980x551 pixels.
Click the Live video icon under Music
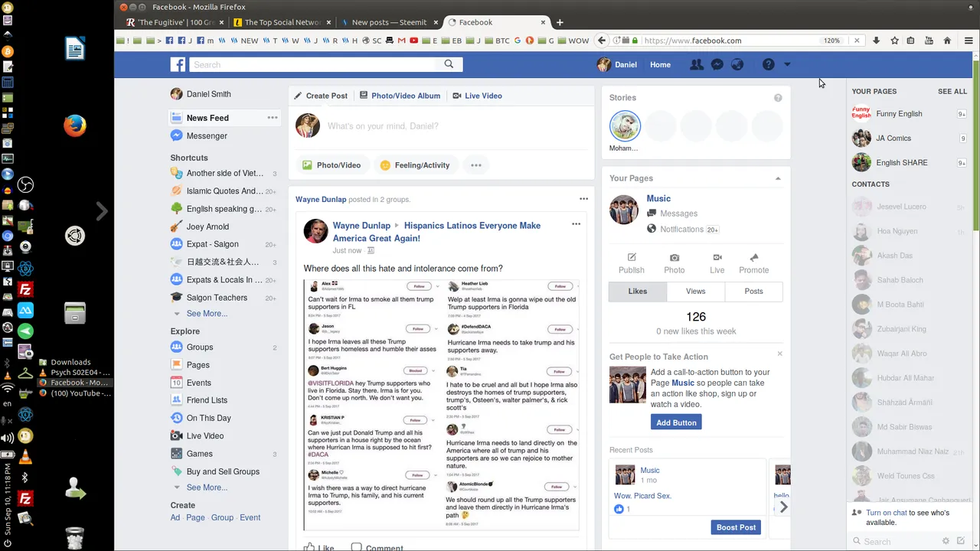pos(717,258)
